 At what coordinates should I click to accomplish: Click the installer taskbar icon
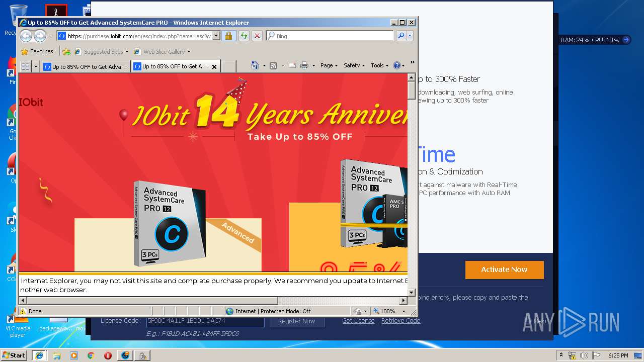[x=143, y=355]
